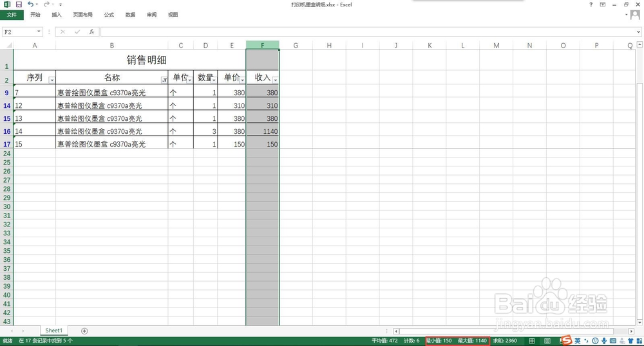Image resolution: width=644 pixels, height=346 pixels.
Task: Open the 收入 column filter dropdown
Action: point(275,80)
